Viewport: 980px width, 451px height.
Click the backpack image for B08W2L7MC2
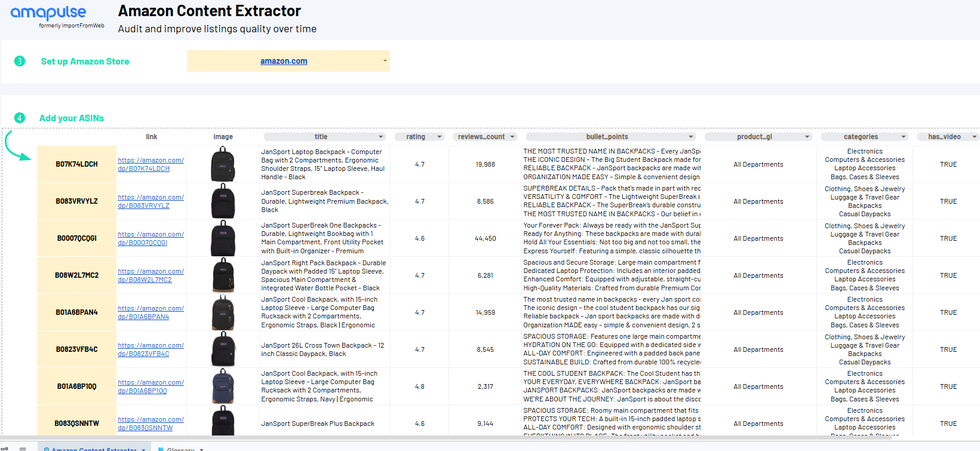[223, 275]
